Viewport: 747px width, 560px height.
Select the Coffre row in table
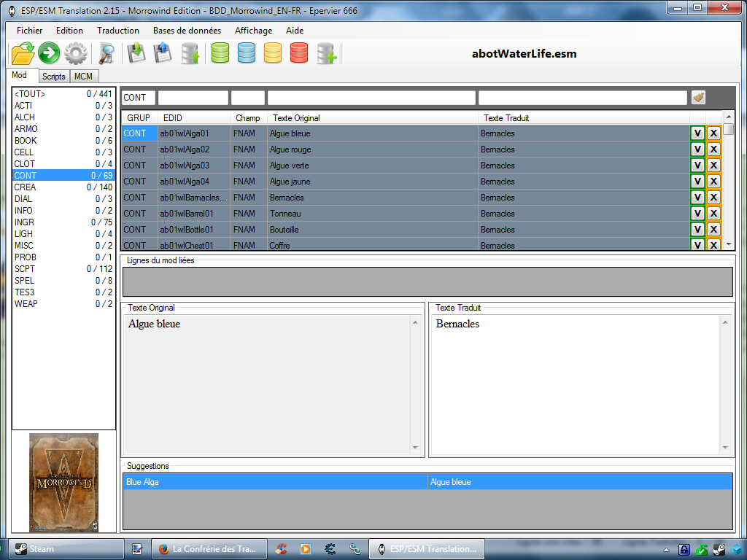pos(405,245)
